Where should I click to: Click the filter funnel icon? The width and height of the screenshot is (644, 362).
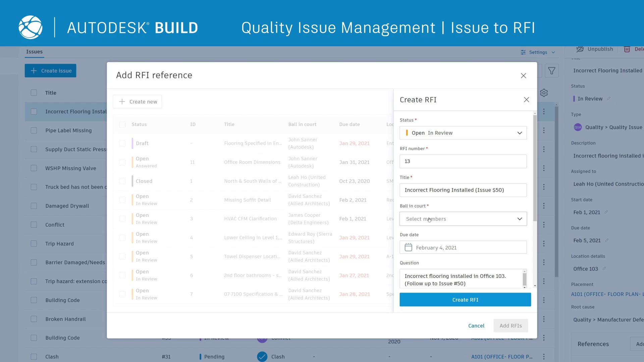coord(551,71)
